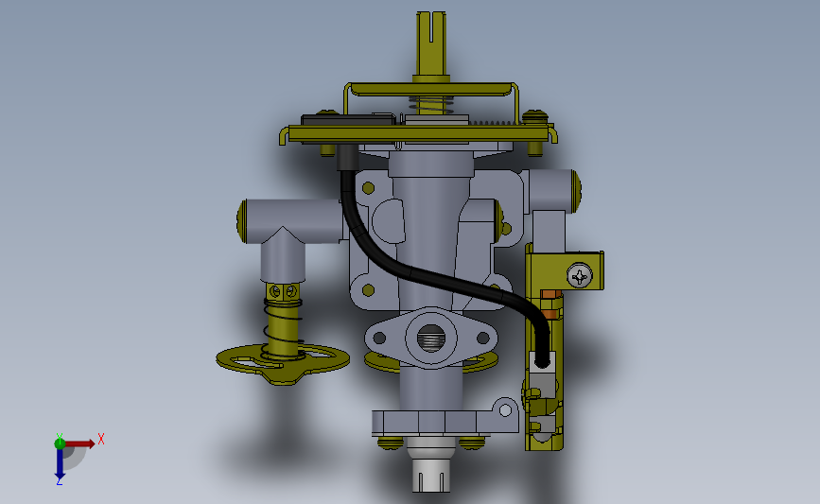Select the flat yellow mounting plate near the top
This screenshot has height=504, width=820.
coord(418,134)
